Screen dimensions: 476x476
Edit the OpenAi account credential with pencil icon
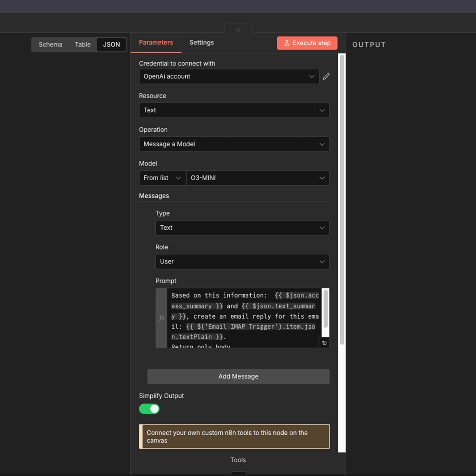click(326, 76)
